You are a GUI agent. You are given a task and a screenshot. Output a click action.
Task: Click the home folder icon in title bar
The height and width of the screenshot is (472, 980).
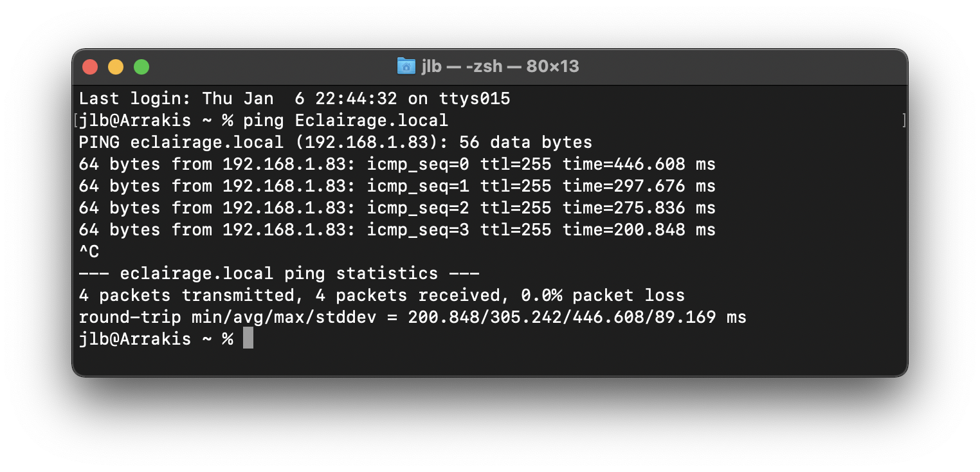tap(406, 66)
